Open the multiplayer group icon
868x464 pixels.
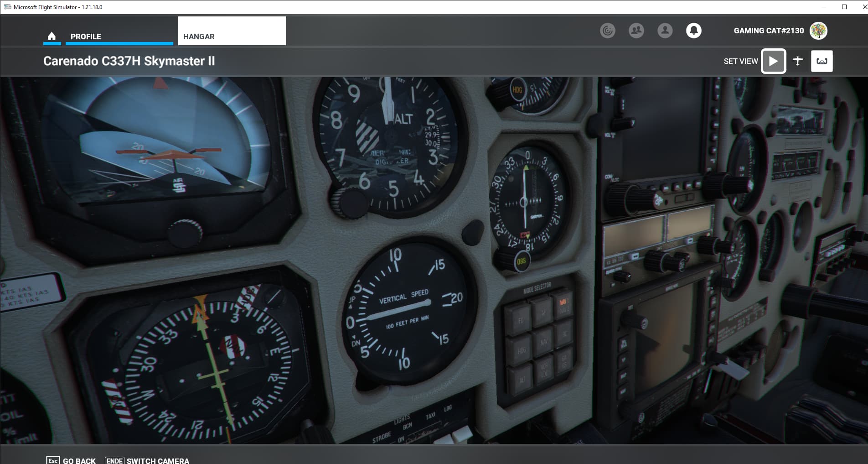tap(636, 31)
